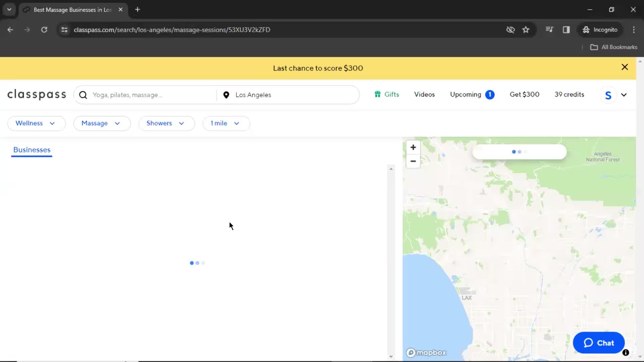The width and height of the screenshot is (644, 362).
Task: Dismiss the yellow promo banner
Action: click(625, 67)
